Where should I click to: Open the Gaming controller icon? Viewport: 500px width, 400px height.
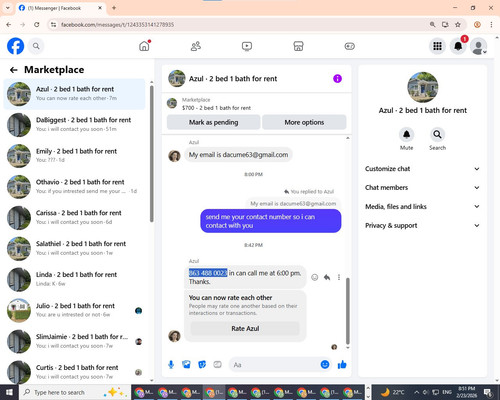(350, 46)
